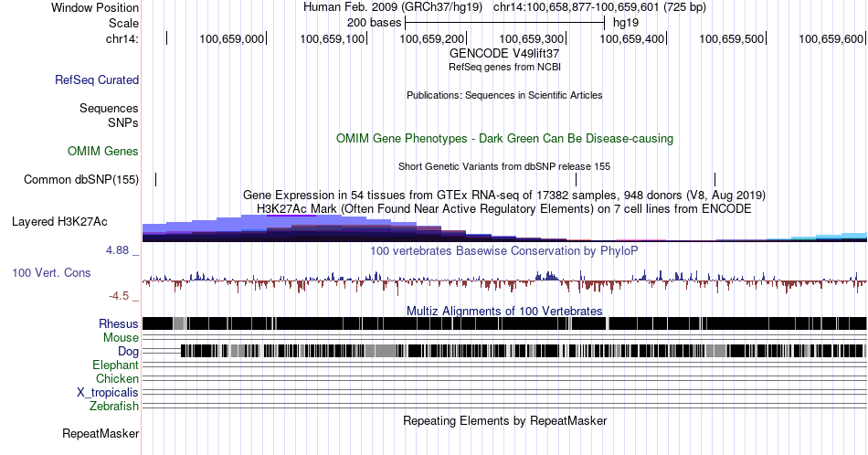Image resolution: width=868 pixels, height=455 pixels.
Task: Click the Scale label
Action: click(x=123, y=23)
